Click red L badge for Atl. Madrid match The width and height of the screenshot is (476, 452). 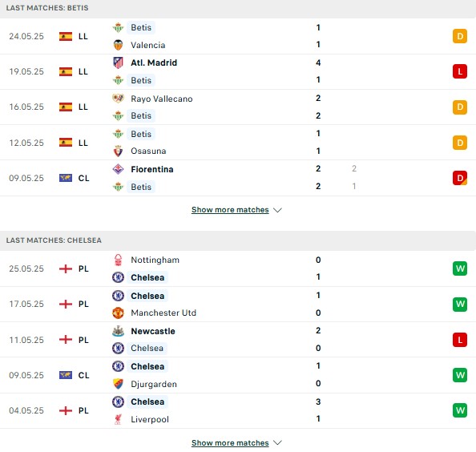pos(460,71)
